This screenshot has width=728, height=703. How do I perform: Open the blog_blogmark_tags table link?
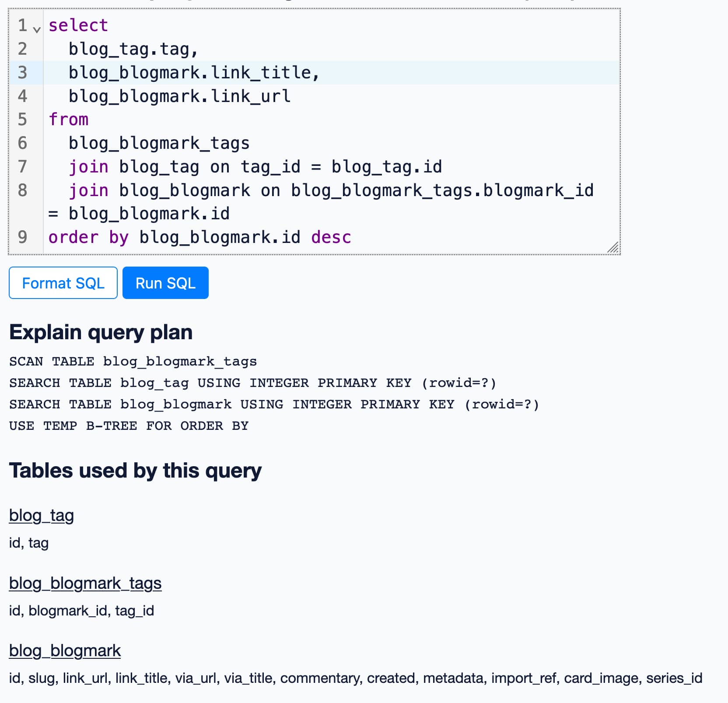pyautogui.click(x=85, y=583)
